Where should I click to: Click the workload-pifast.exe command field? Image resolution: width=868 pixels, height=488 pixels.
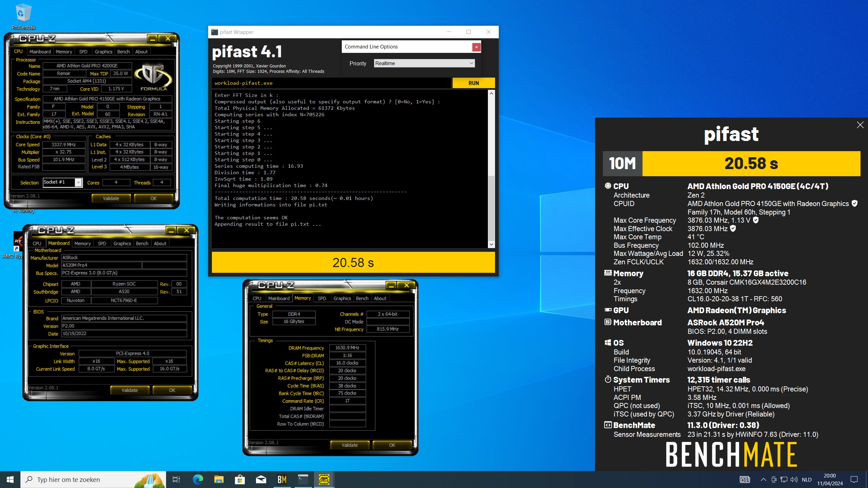(332, 83)
